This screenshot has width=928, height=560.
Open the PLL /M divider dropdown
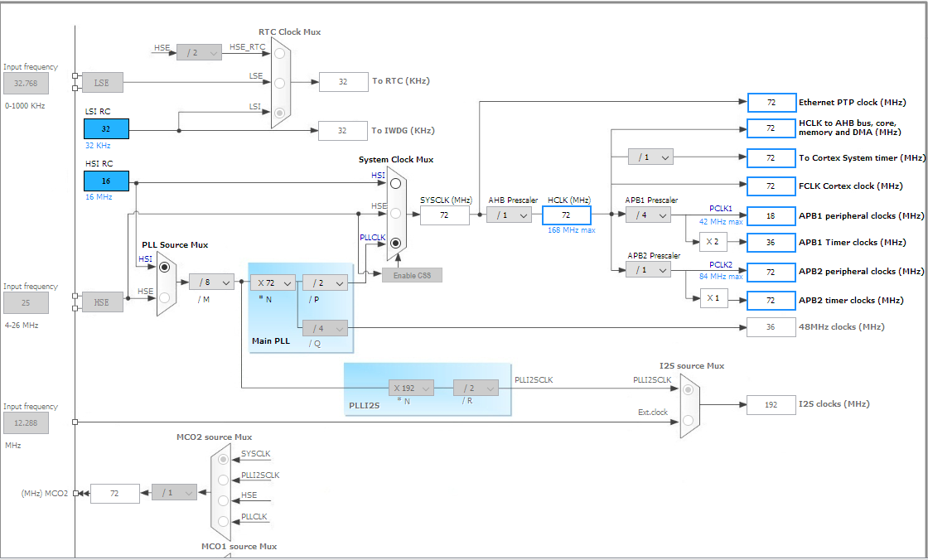pyautogui.click(x=211, y=282)
